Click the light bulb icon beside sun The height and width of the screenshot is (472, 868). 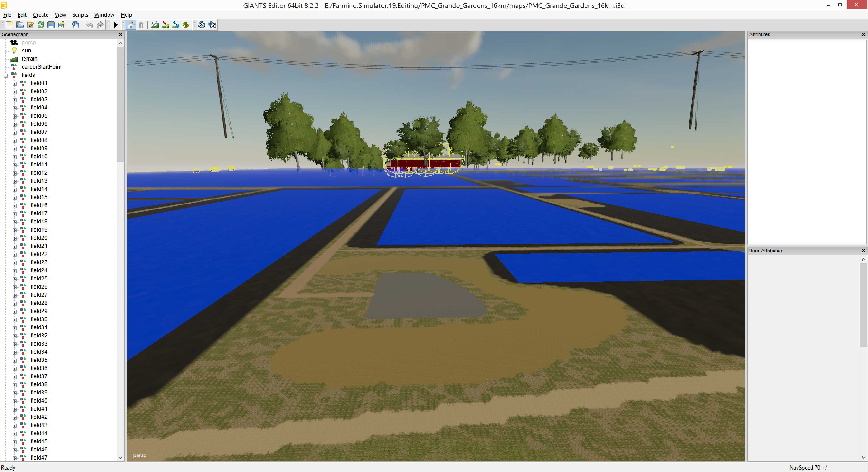point(14,51)
